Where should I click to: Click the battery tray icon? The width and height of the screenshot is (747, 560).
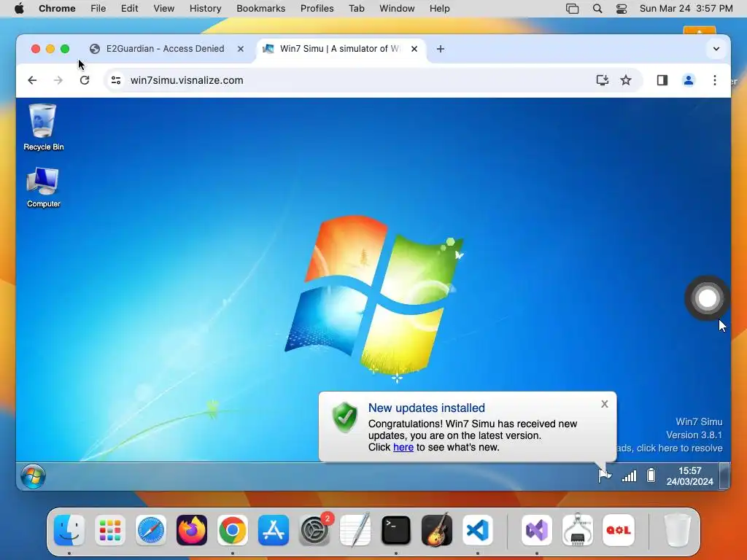click(651, 475)
